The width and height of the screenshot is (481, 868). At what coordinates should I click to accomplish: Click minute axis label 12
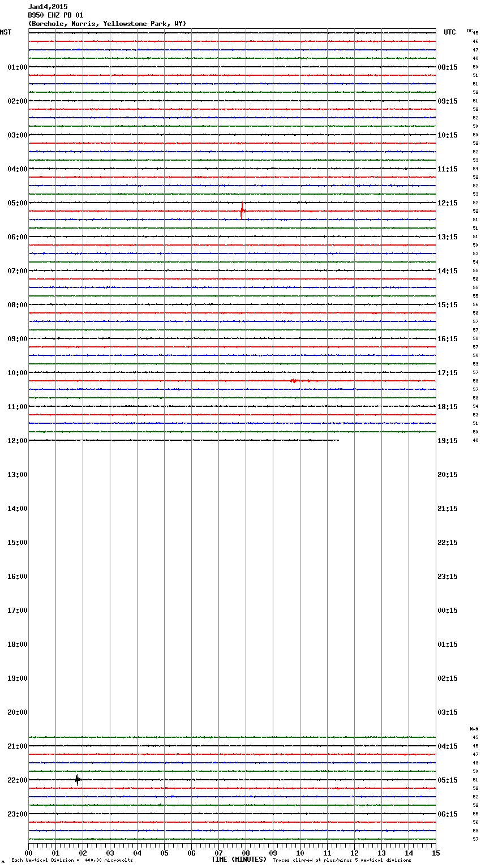pos(354,853)
